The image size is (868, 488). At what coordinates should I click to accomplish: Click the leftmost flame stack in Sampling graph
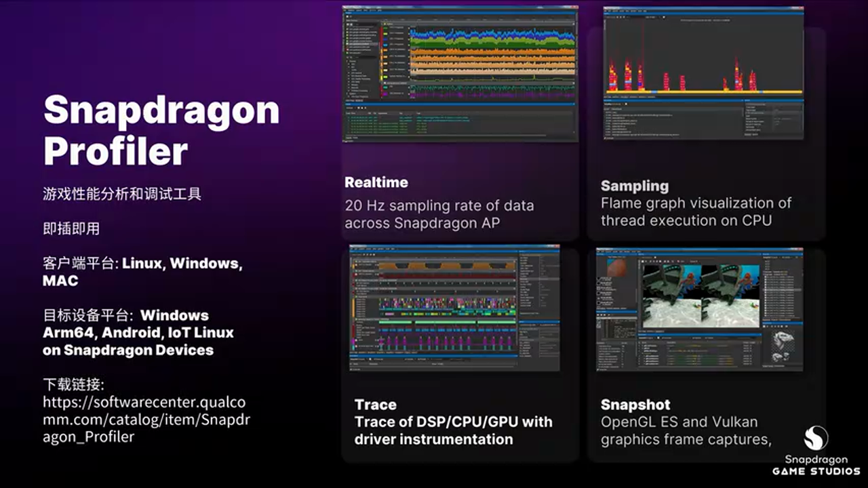612,76
